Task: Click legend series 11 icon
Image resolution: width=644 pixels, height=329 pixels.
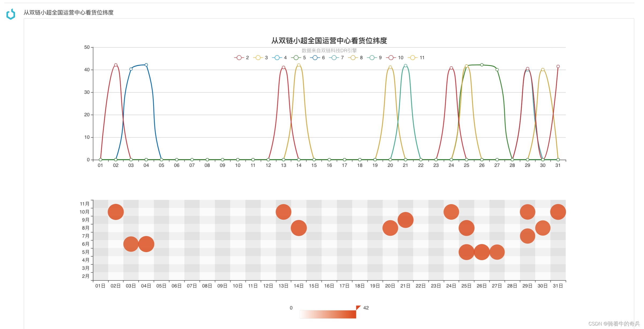Action: click(x=413, y=58)
